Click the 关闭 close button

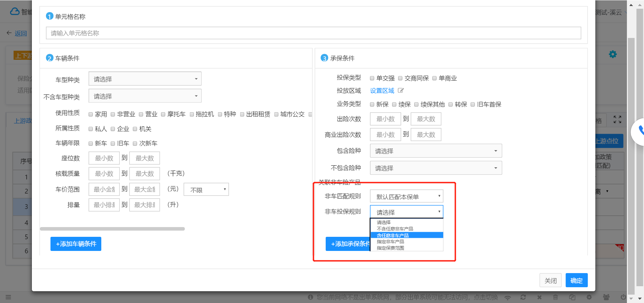coord(550,280)
